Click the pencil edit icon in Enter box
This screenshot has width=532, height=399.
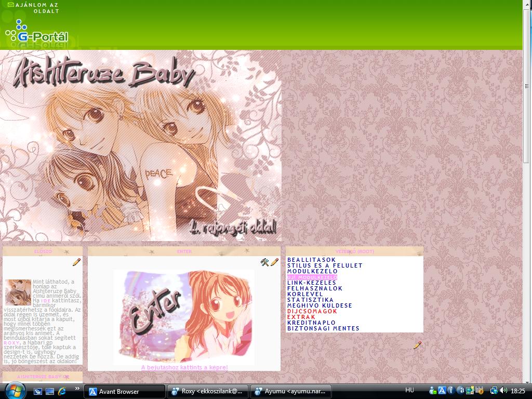[x=274, y=262]
